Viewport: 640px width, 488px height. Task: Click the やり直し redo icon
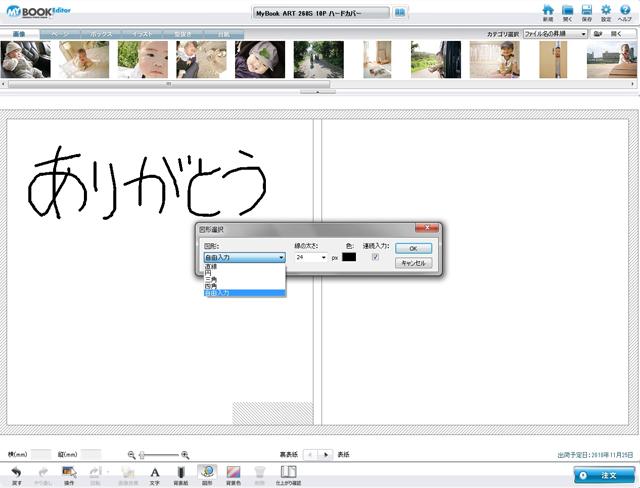coord(43,475)
